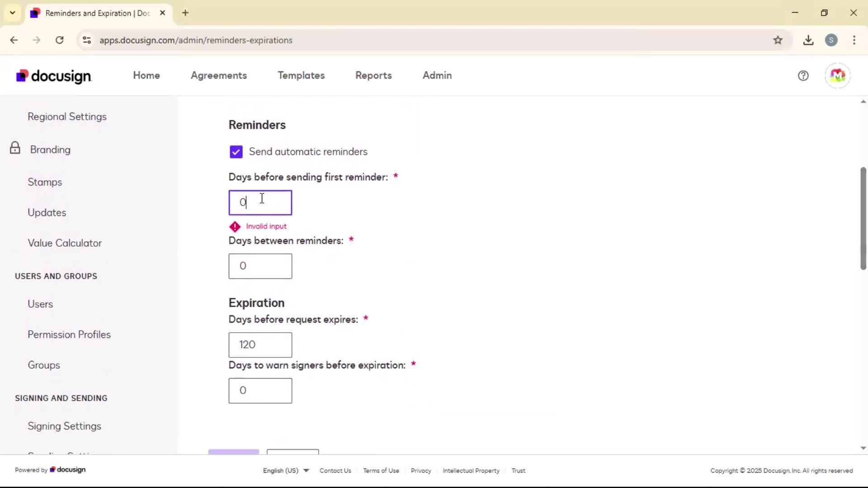The image size is (868, 488).
Task: Click the lock icon beside Branding
Action: (15, 148)
